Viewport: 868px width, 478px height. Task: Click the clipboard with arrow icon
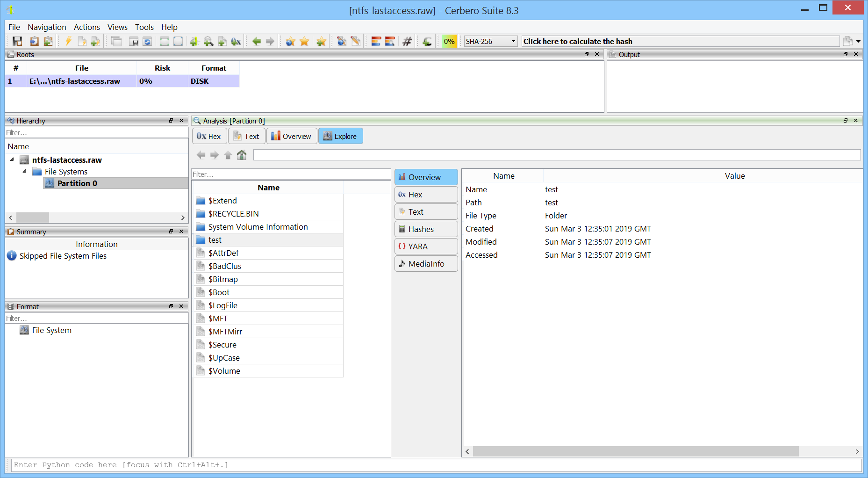point(34,41)
